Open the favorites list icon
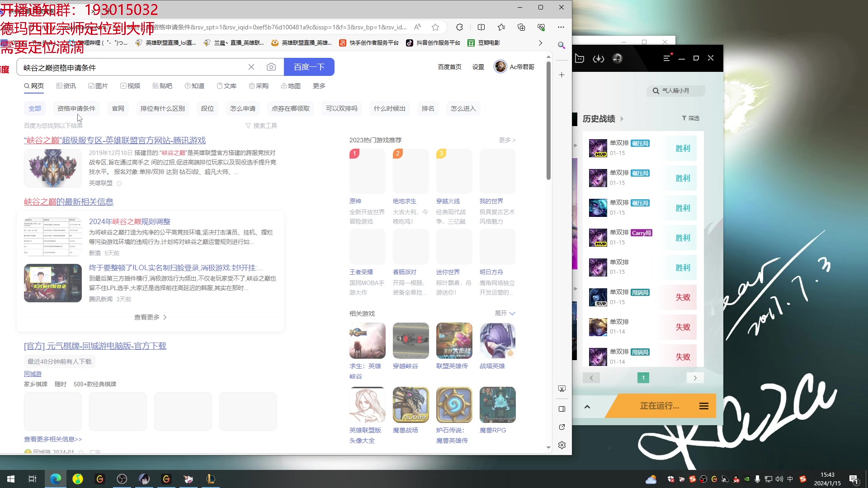 click(501, 27)
